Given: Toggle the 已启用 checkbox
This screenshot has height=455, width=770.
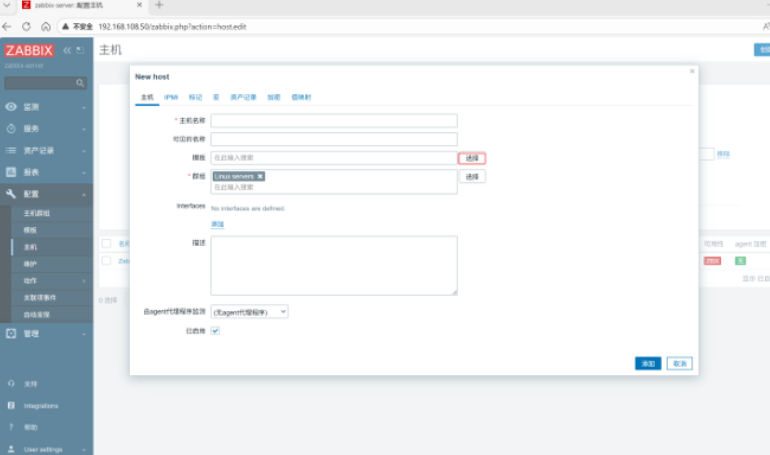Looking at the screenshot, I should [215, 331].
